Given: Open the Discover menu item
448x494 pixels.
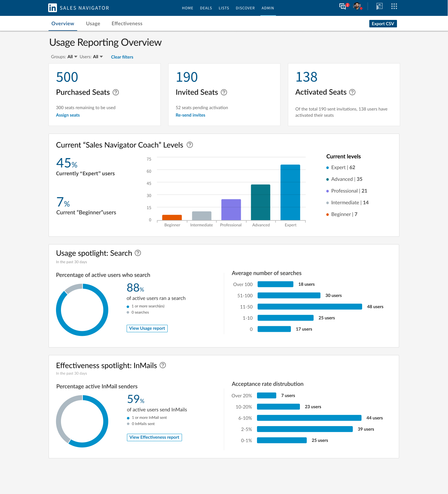Looking at the screenshot, I should (x=245, y=8).
